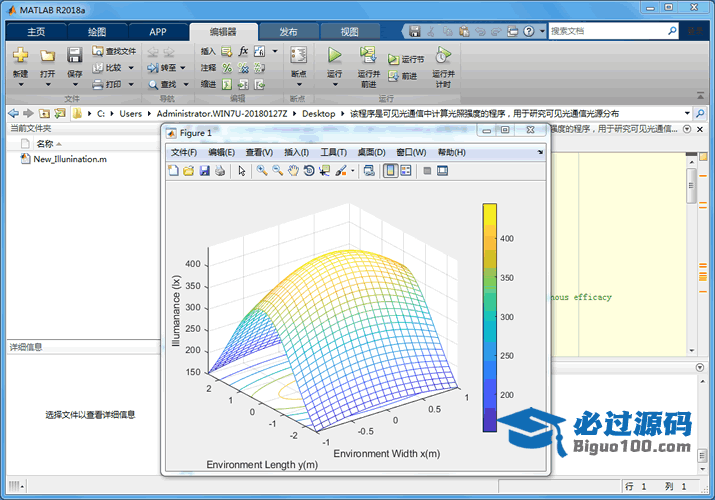
Task: Click the 名称 column header in file browser
Action: [45, 144]
